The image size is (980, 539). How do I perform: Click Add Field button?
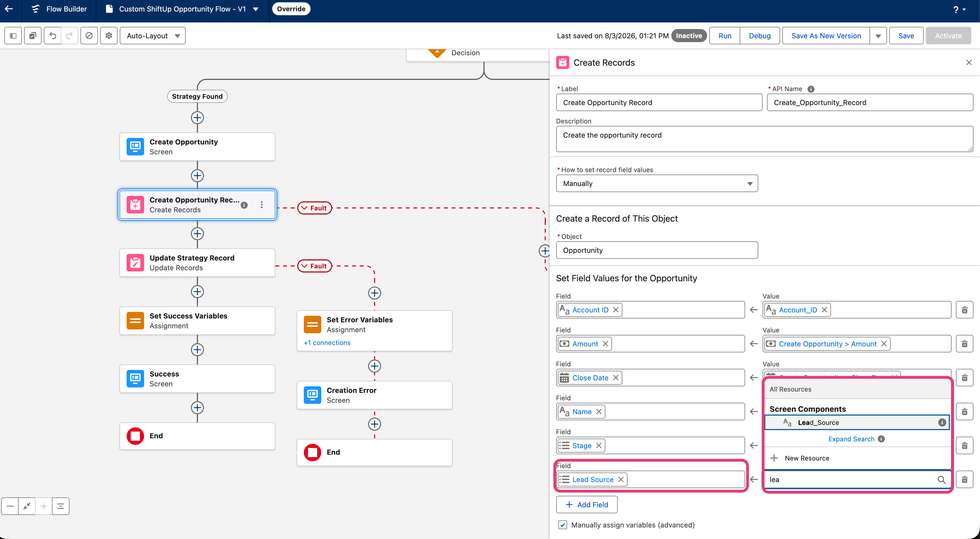pyautogui.click(x=587, y=505)
